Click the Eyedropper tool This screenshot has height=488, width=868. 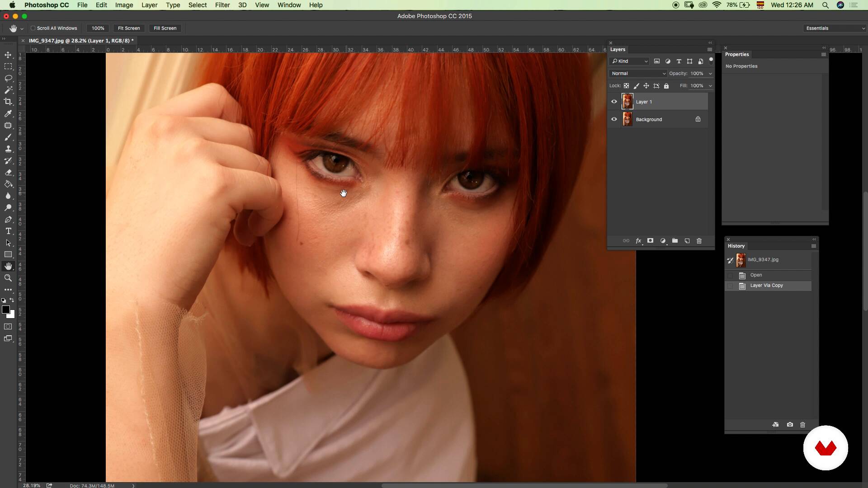(x=8, y=113)
